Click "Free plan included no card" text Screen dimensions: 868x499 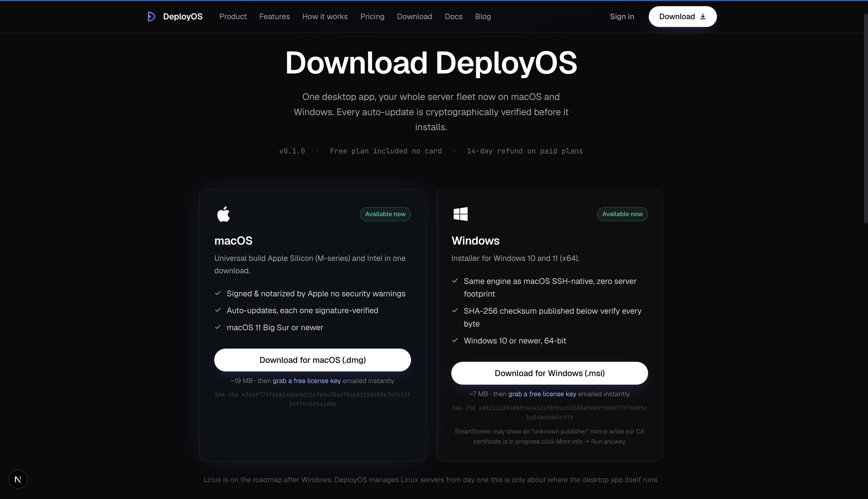tap(386, 151)
